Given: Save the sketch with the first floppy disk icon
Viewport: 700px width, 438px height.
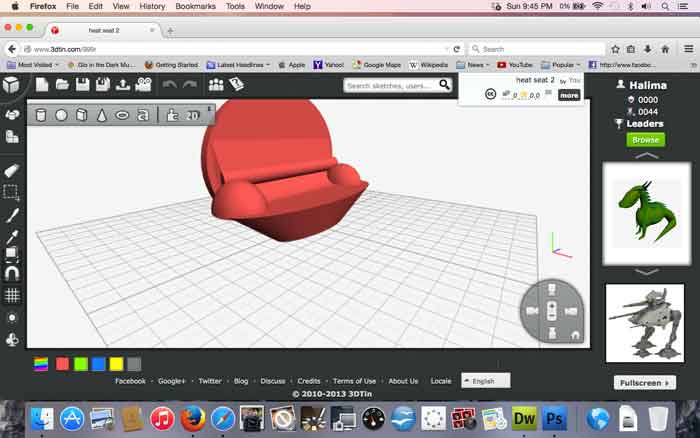Looking at the screenshot, I should 83,84.
